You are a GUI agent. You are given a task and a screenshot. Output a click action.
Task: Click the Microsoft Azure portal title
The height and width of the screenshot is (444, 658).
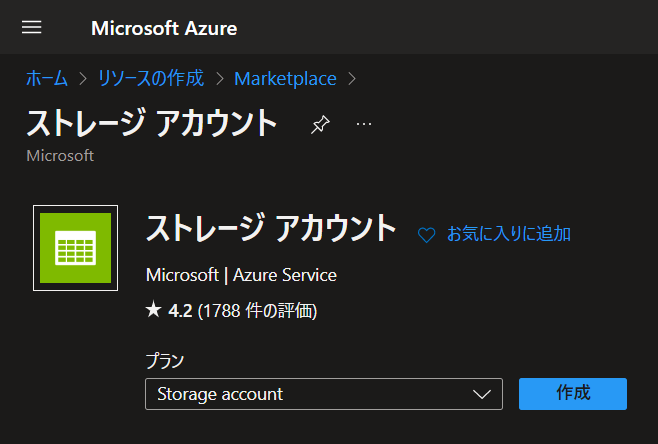pyautogui.click(x=164, y=29)
